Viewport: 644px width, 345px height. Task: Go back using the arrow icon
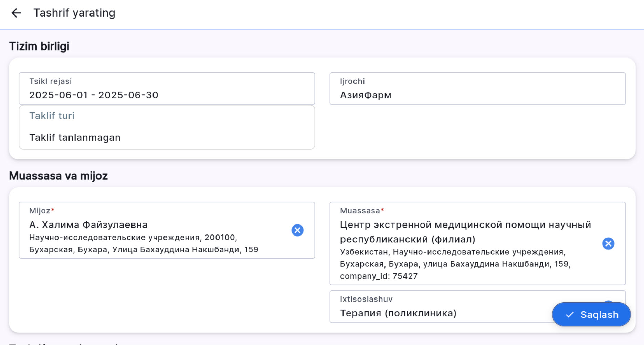click(16, 13)
